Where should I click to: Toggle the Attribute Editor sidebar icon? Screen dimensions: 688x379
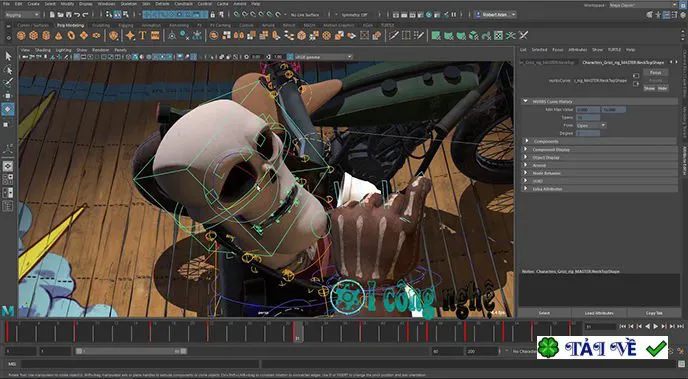click(666, 14)
